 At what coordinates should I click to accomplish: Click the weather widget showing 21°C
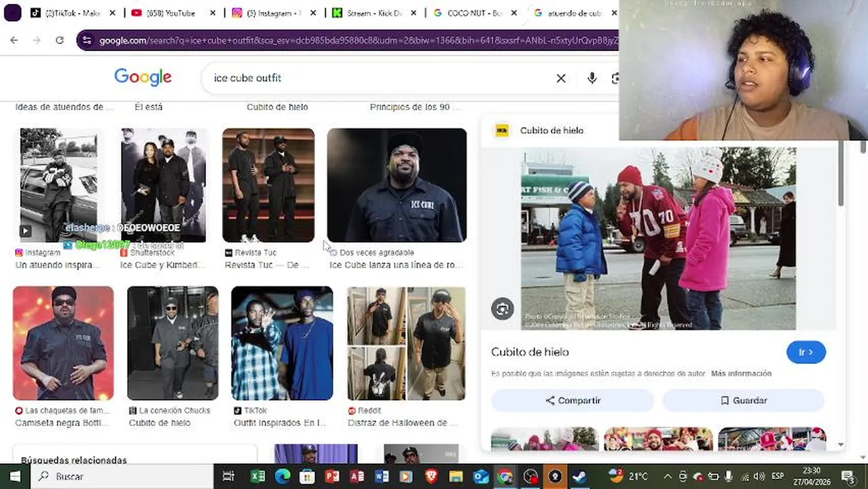tap(630, 477)
